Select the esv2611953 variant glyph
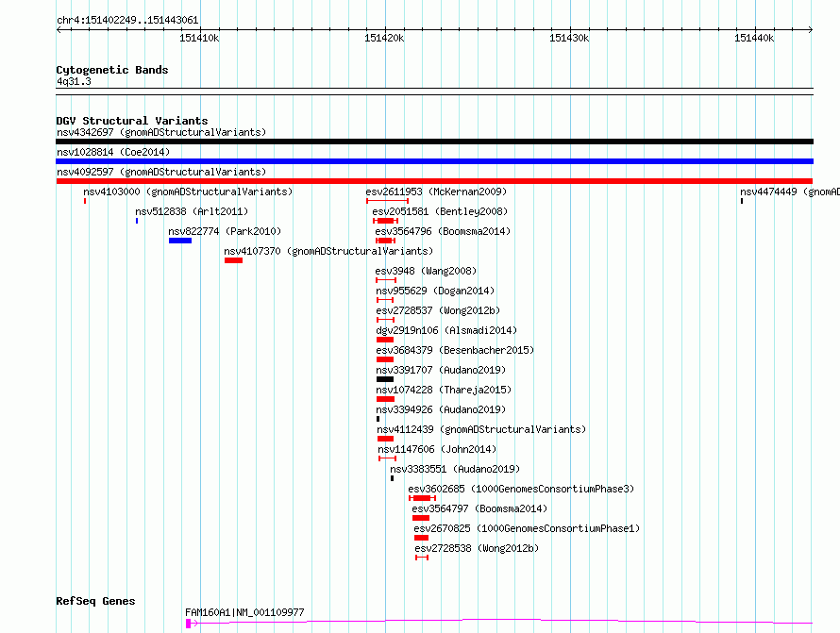 coord(387,201)
